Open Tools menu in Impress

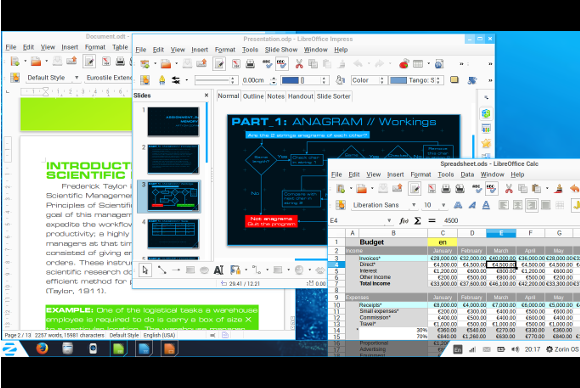point(250,50)
